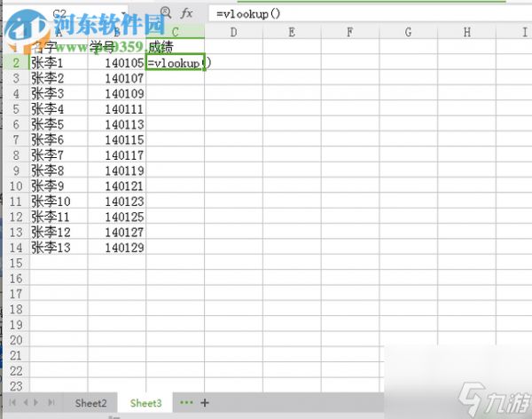The image size is (532, 419).
Task: Select row 14 header
Action: click(x=16, y=248)
